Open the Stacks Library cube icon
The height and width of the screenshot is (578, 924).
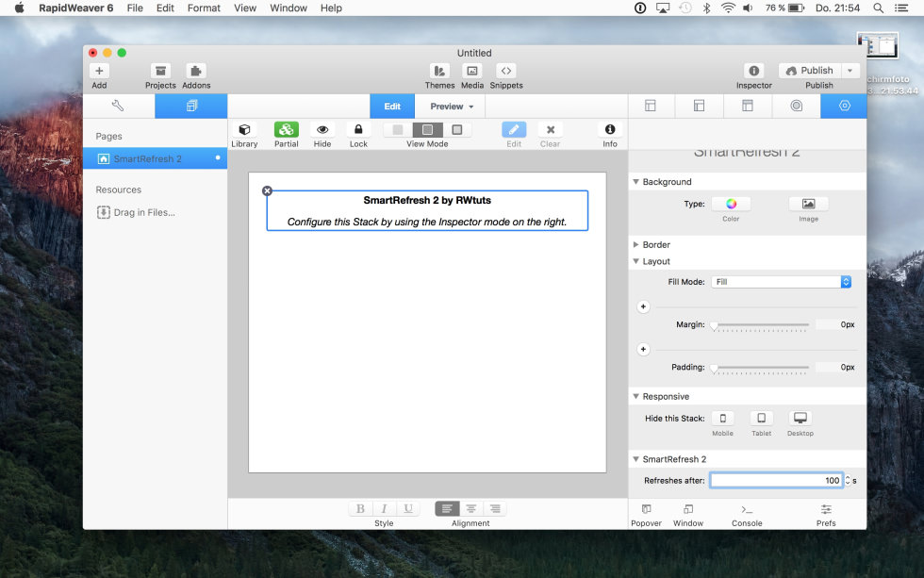pyautogui.click(x=244, y=129)
